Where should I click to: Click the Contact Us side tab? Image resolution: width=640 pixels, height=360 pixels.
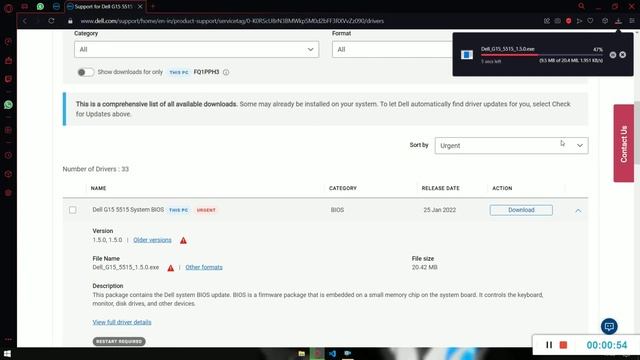[624, 143]
